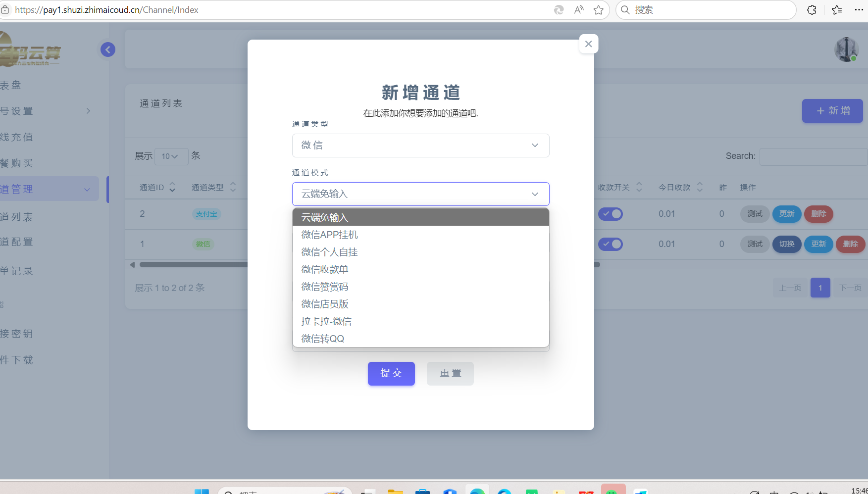This screenshot has width=868, height=494.
Task: Click the horizontal table scrollbar
Action: pos(369,265)
